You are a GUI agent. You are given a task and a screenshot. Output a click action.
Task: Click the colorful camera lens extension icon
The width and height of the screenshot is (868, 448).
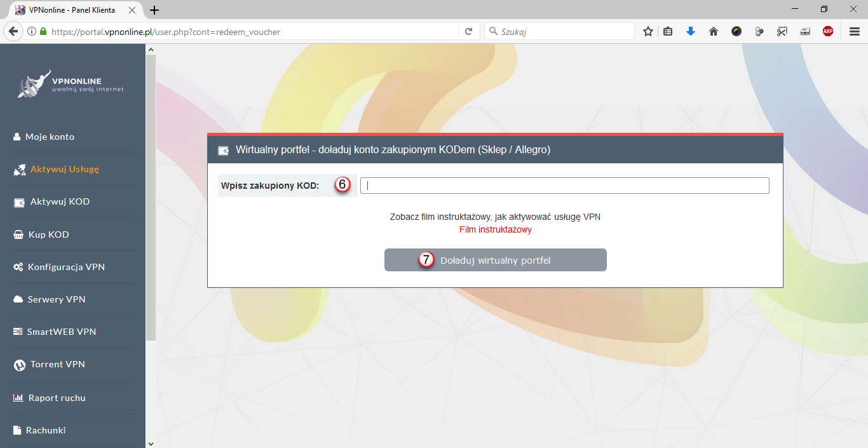pos(736,31)
